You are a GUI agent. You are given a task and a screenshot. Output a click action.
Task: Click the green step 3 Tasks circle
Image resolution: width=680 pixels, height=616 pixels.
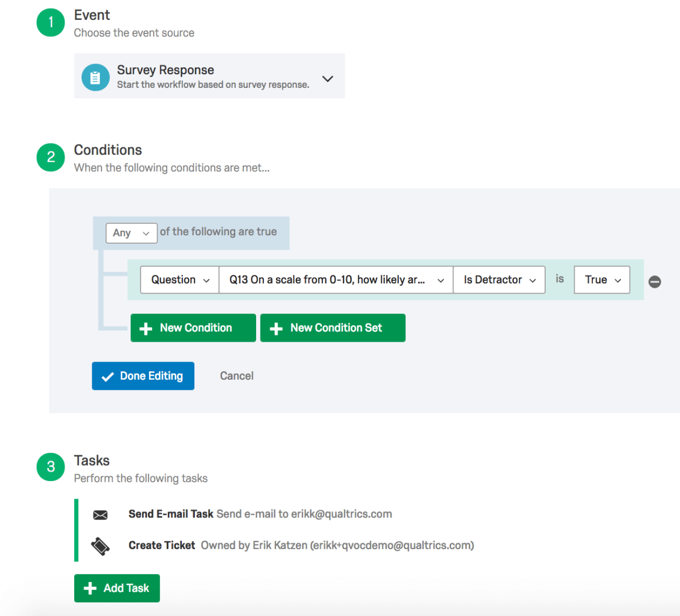point(51,467)
